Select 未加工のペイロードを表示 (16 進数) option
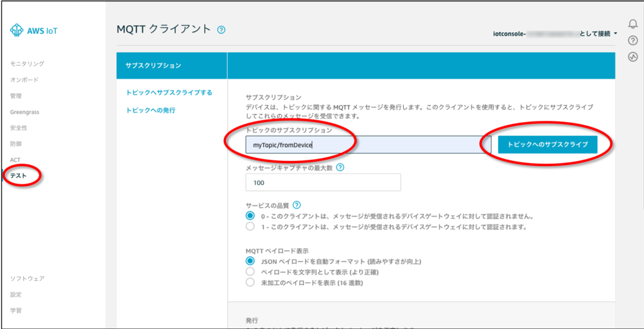The width and height of the screenshot is (644, 329). 251,282
